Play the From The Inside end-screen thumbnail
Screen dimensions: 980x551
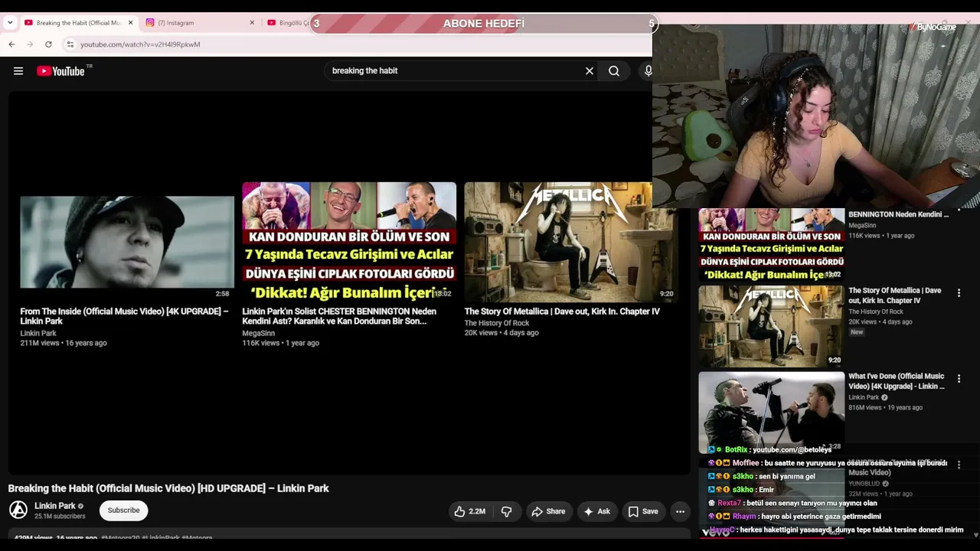coord(127,242)
